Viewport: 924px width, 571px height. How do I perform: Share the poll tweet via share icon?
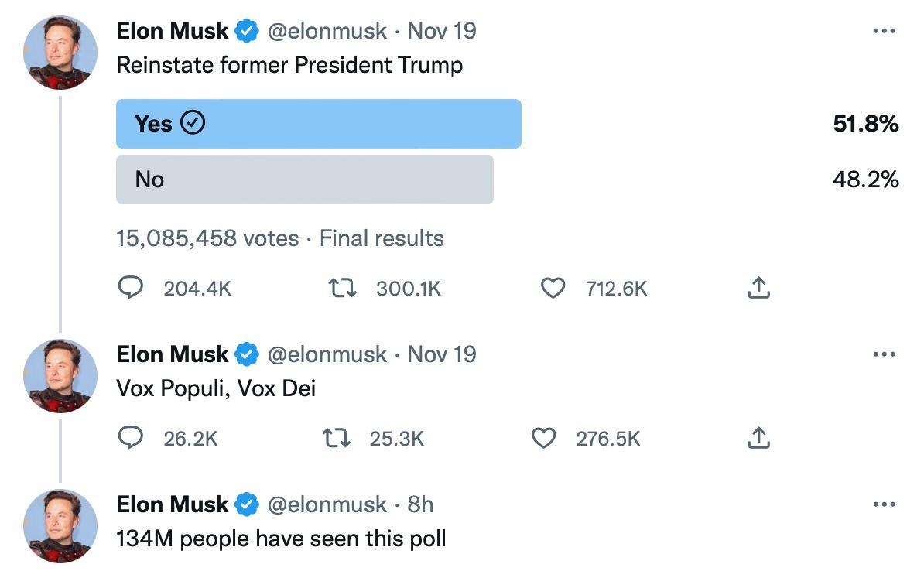pos(759,289)
